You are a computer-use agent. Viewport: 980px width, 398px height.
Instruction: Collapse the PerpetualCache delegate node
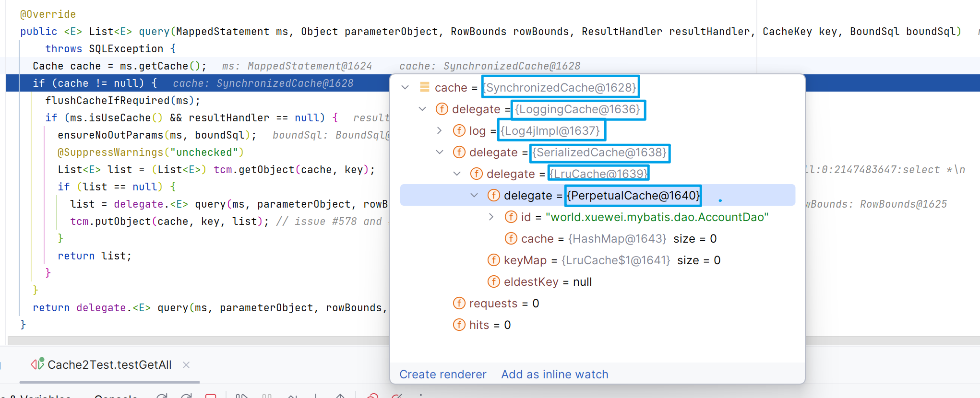coord(474,195)
